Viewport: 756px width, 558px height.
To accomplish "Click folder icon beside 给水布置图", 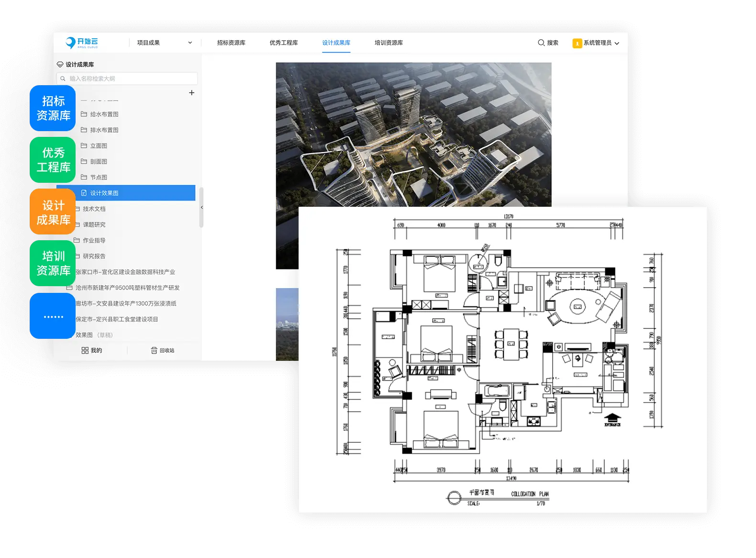I will (84, 114).
